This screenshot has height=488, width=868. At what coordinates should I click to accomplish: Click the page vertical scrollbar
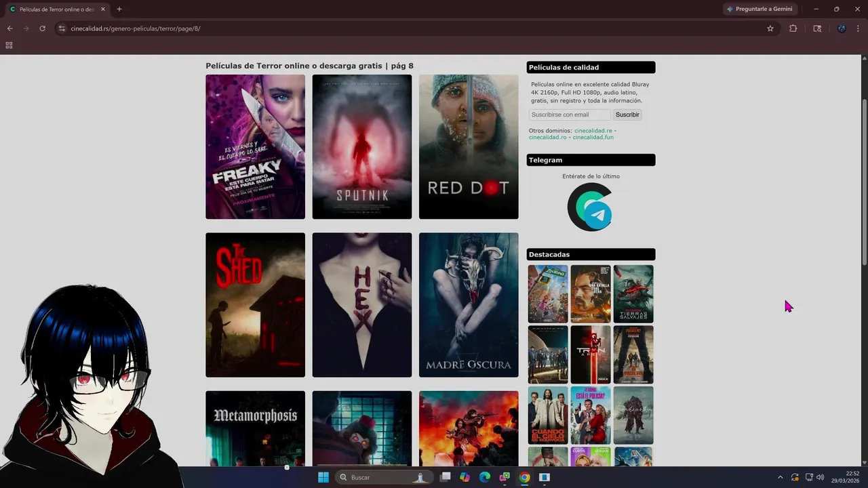(864, 183)
